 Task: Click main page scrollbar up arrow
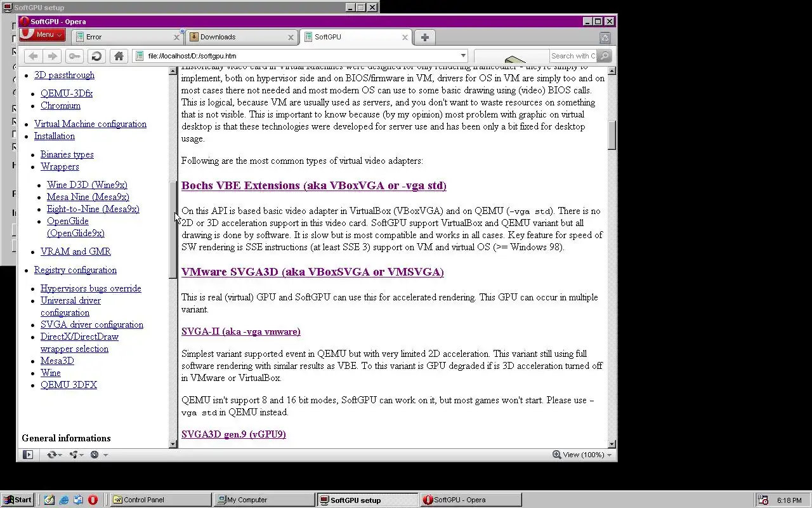(x=612, y=70)
